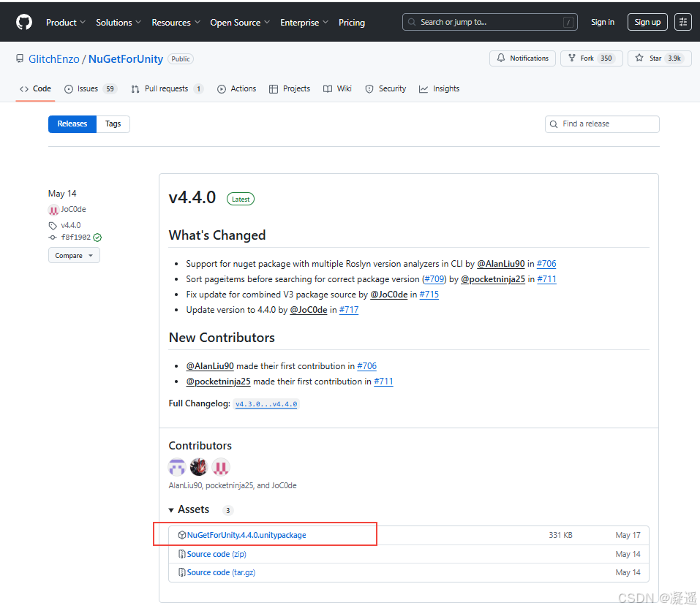Expand the Open Source menu

[x=240, y=23]
